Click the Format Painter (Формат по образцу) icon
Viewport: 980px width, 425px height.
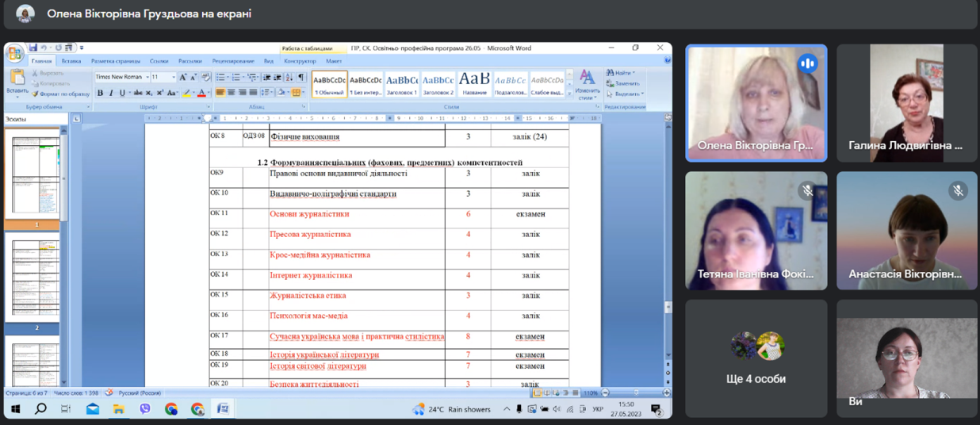click(35, 94)
